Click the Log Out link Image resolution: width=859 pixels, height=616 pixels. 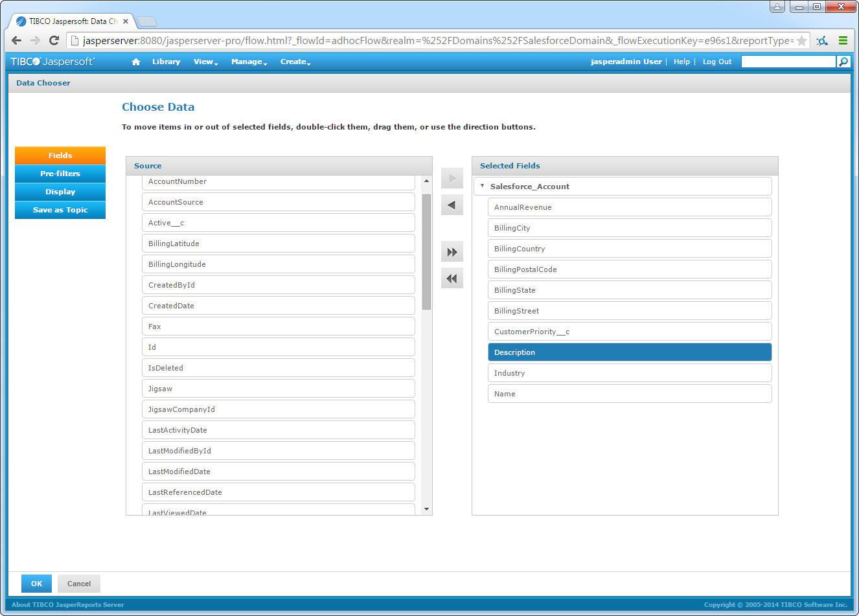point(716,62)
